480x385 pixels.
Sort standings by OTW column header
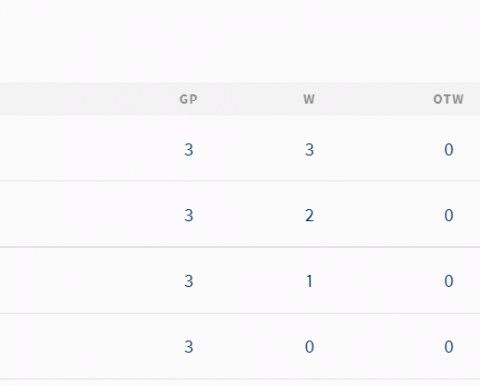coord(448,99)
